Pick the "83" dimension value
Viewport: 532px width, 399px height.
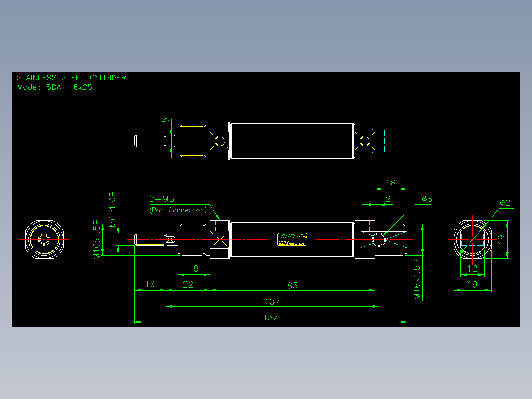pos(292,286)
